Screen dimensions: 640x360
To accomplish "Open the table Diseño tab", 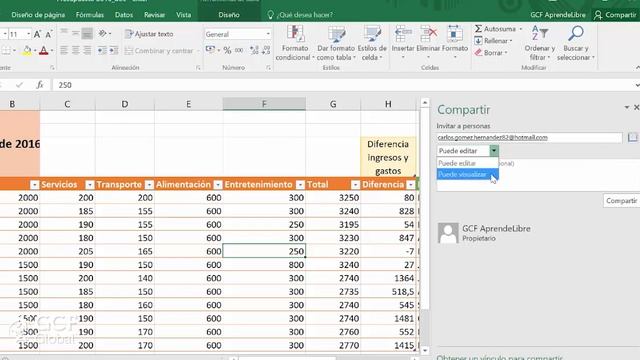I will 229,15.
